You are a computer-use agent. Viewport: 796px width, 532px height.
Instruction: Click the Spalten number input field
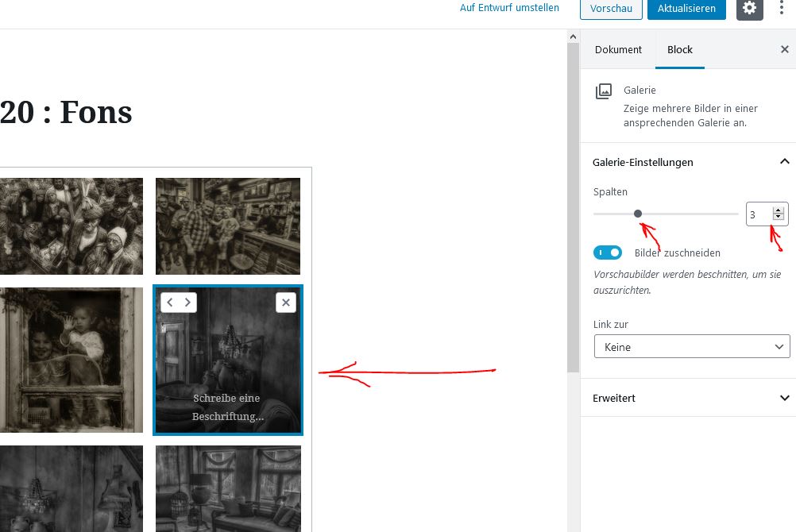[x=759, y=214]
